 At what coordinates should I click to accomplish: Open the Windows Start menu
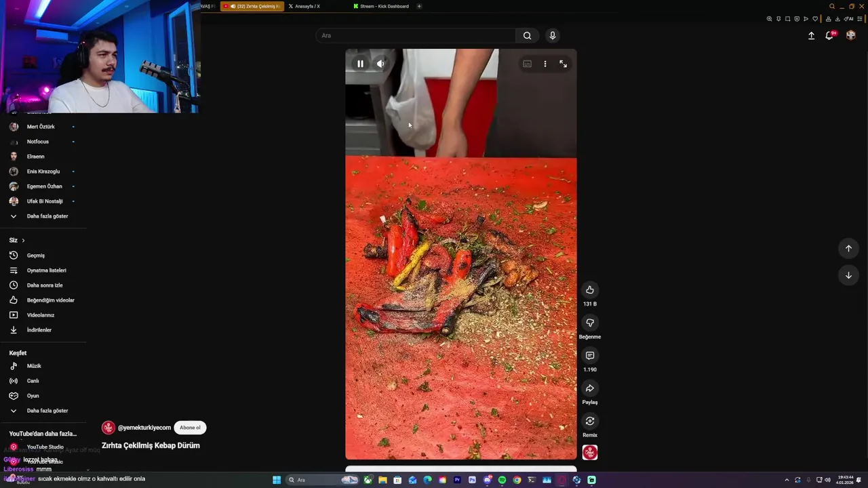click(277, 480)
